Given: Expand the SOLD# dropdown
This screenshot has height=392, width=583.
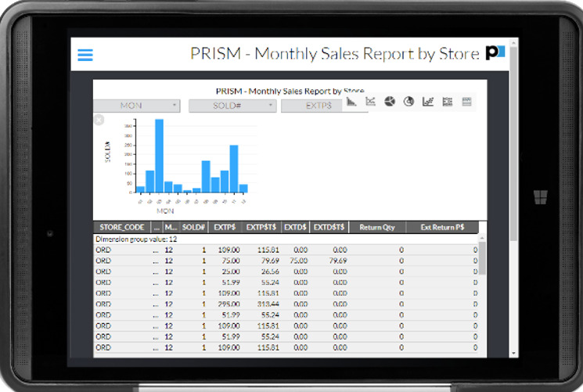Looking at the screenshot, I should (232, 106).
